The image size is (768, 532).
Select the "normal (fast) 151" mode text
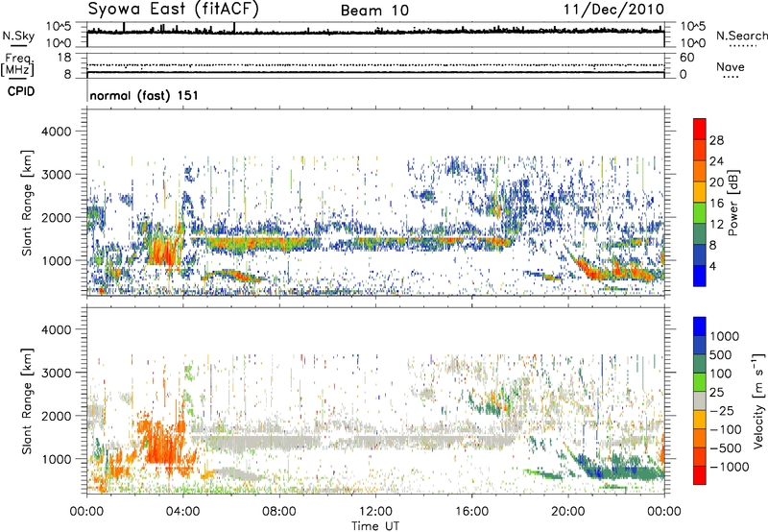(144, 95)
